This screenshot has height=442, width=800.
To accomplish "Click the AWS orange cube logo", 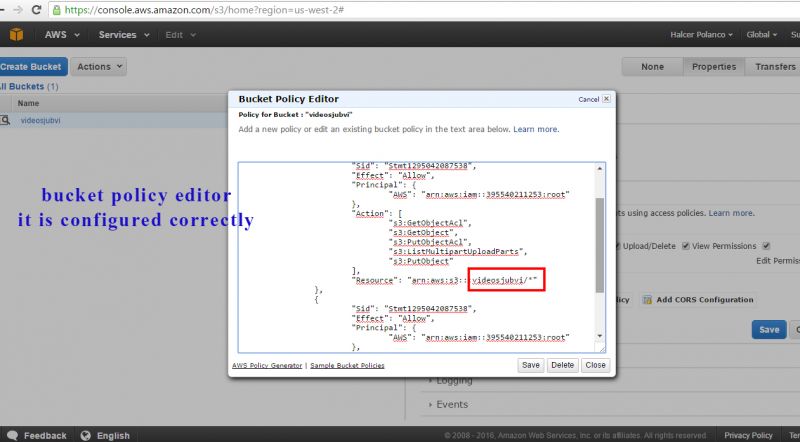I will point(16,34).
